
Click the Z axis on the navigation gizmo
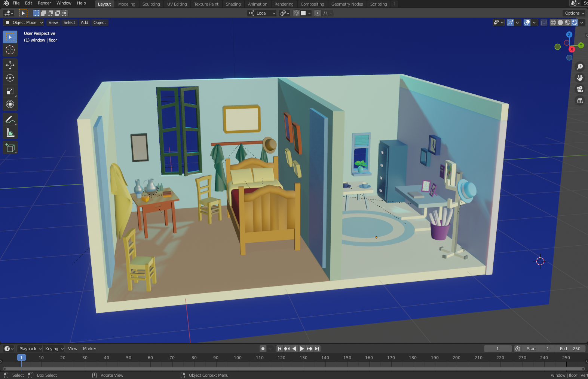click(569, 34)
